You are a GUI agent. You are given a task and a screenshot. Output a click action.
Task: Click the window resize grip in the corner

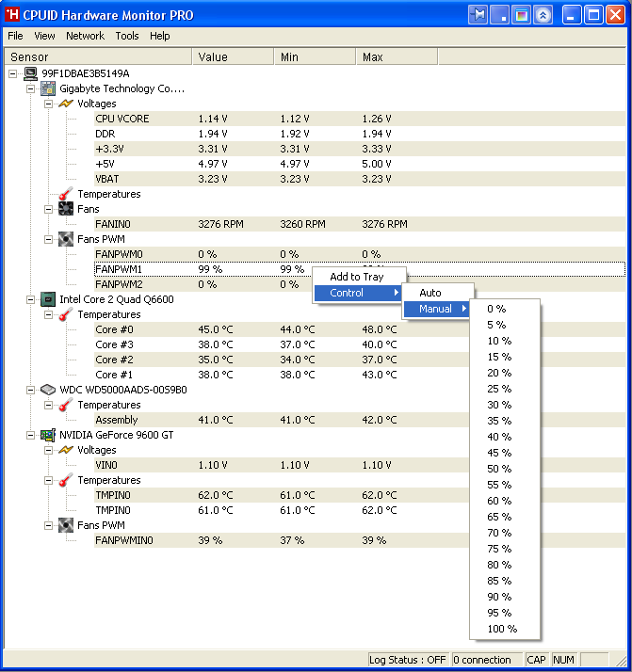tap(620, 661)
